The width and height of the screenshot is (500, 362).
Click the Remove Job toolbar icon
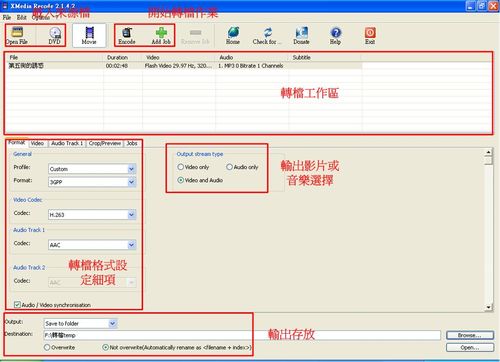coord(195,35)
